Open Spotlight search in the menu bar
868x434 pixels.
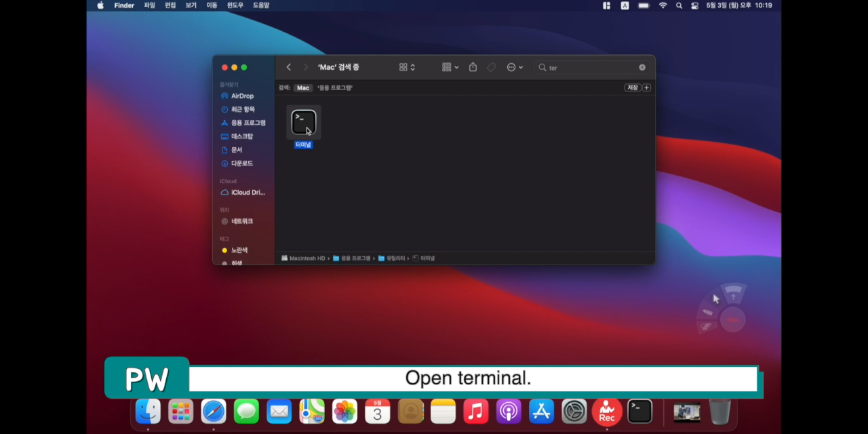[x=679, y=5]
